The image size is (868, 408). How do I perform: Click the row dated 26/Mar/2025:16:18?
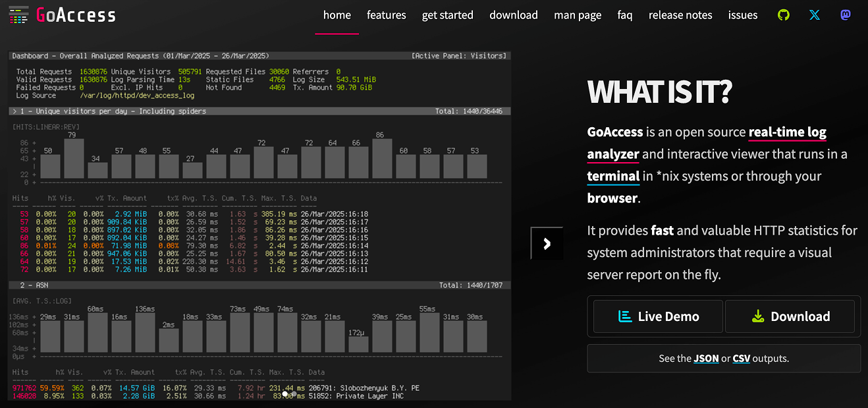pyautogui.click(x=191, y=214)
